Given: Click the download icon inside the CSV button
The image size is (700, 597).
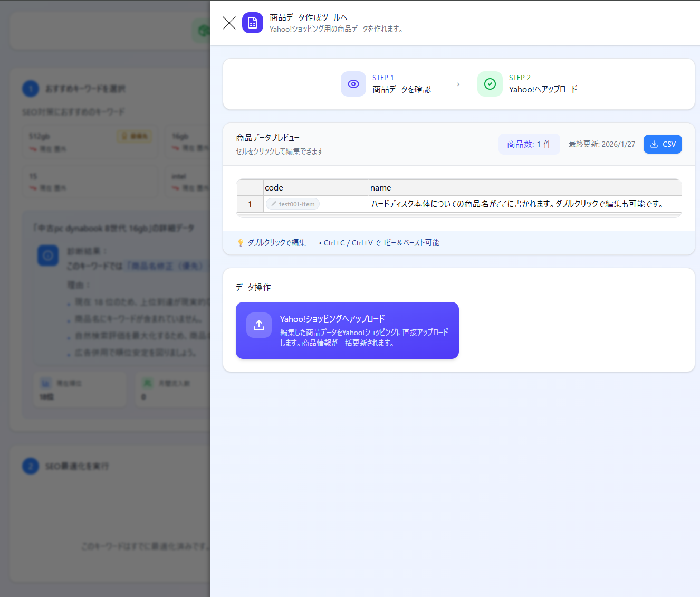Looking at the screenshot, I should point(654,144).
